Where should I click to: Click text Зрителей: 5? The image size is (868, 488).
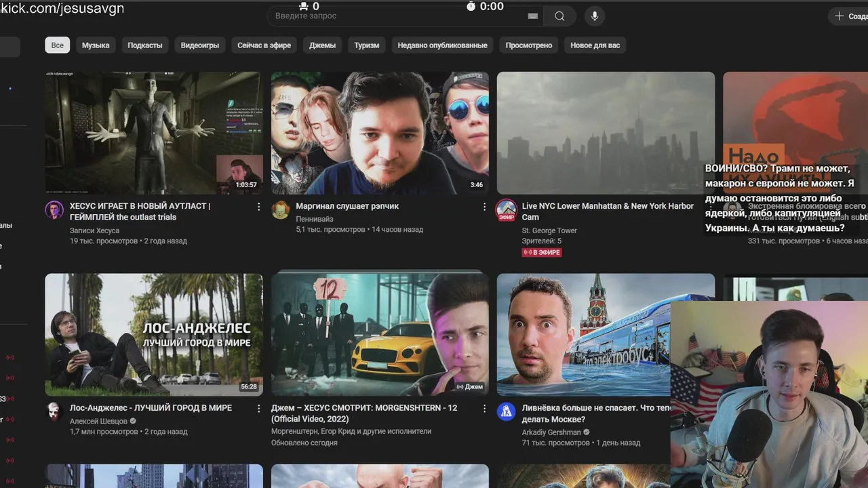point(541,241)
